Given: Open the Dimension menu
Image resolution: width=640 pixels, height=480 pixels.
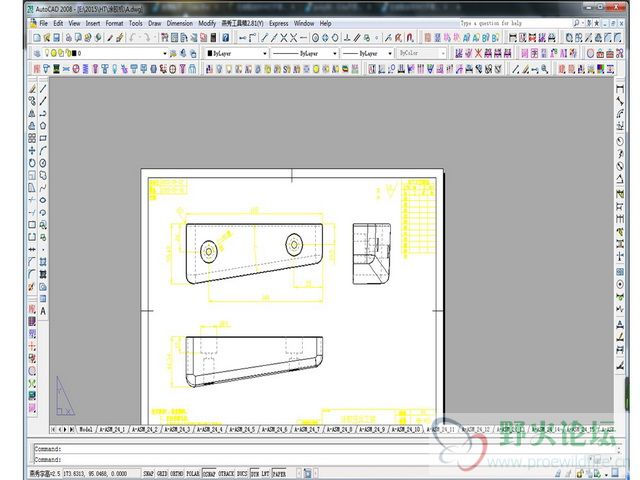Looking at the screenshot, I should pyautogui.click(x=180, y=23).
